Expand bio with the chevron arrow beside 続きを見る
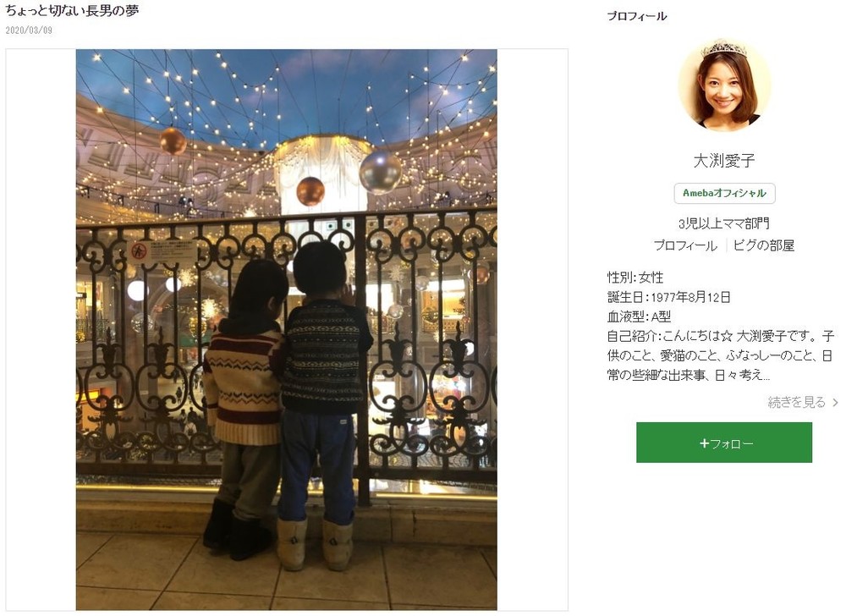The height and width of the screenshot is (616, 846). pyautogui.click(x=835, y=403)
